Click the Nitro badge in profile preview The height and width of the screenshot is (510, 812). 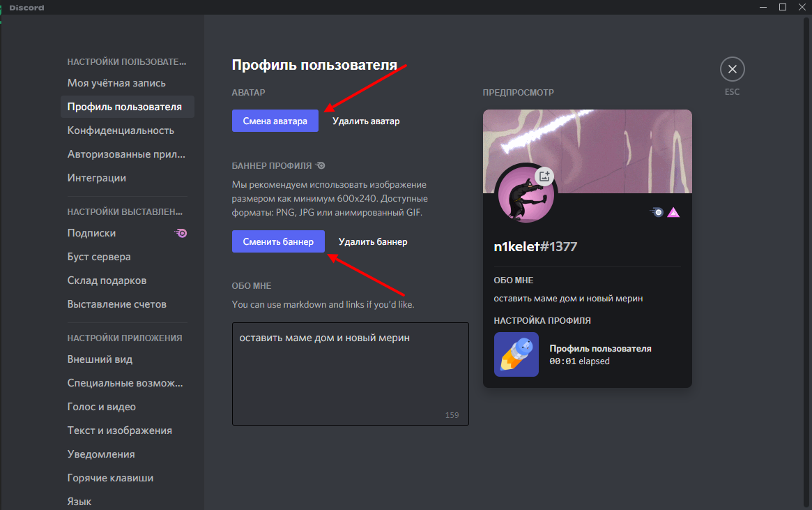point(656,212)
